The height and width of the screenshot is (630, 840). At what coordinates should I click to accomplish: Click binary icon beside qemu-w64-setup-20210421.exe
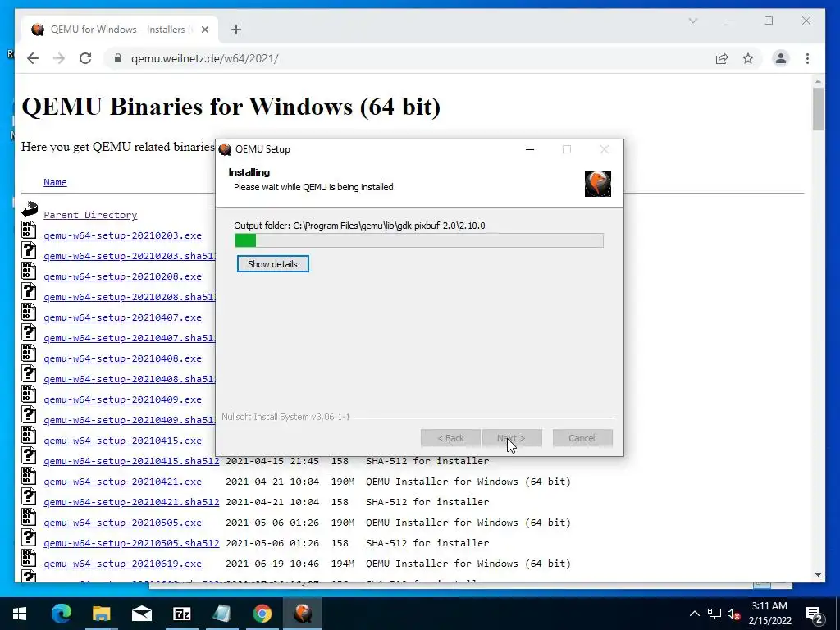[29, 476]
